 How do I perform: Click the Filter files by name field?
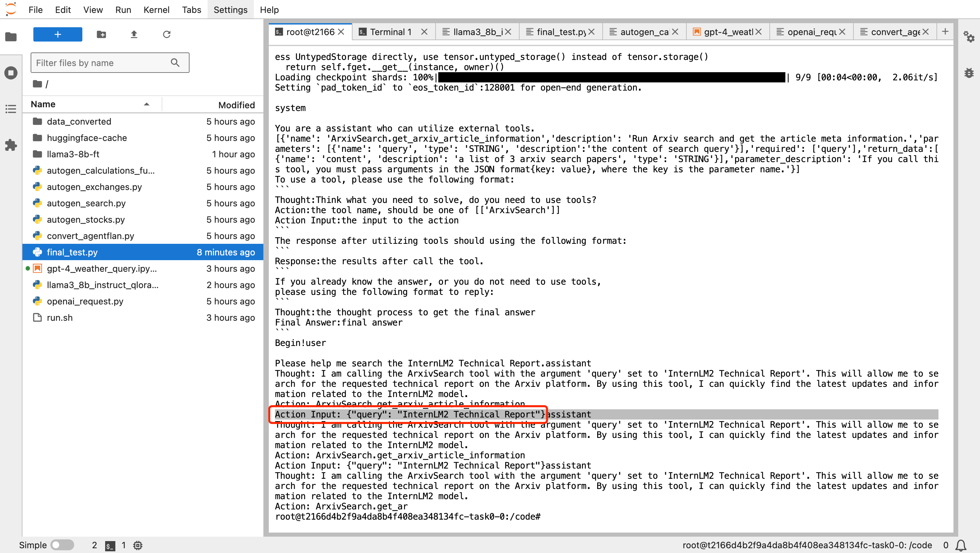[x=110, y=63]
